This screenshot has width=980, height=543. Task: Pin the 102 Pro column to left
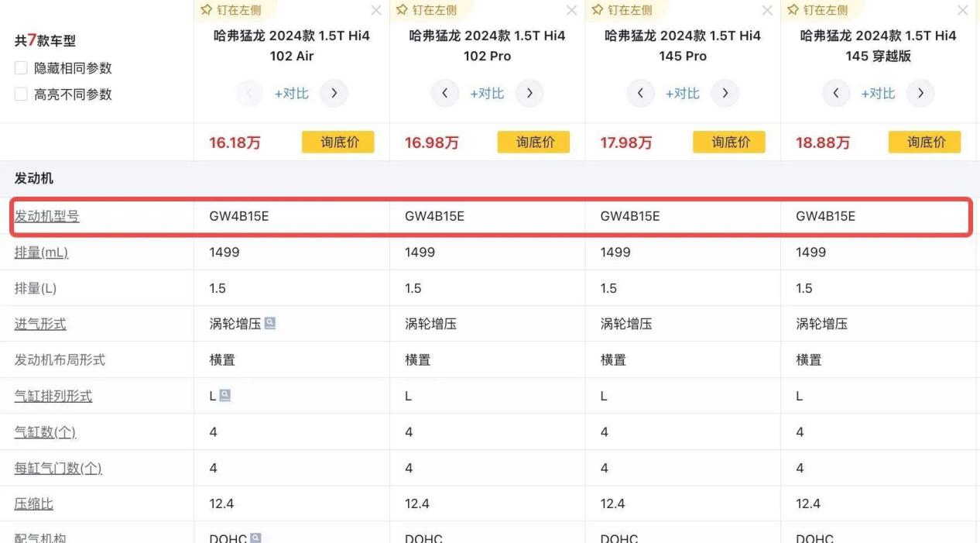point(427,10)
